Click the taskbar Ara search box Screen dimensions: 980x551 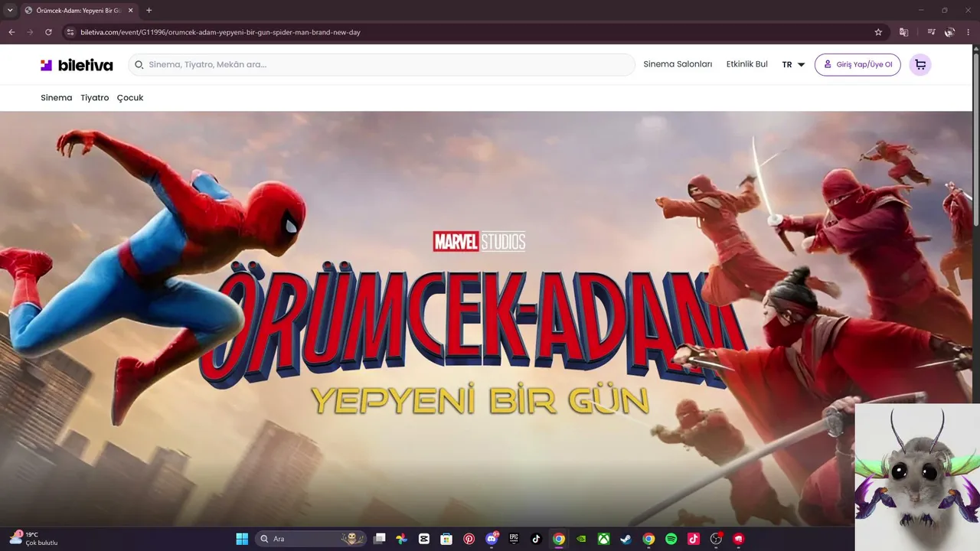click(x=310, y=539)
